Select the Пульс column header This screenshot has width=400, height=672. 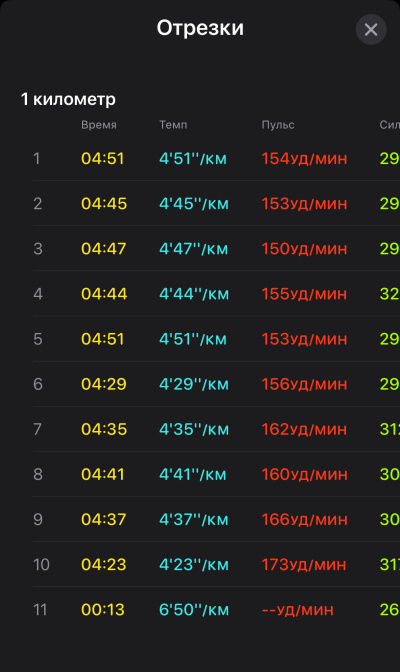point(278,125)
